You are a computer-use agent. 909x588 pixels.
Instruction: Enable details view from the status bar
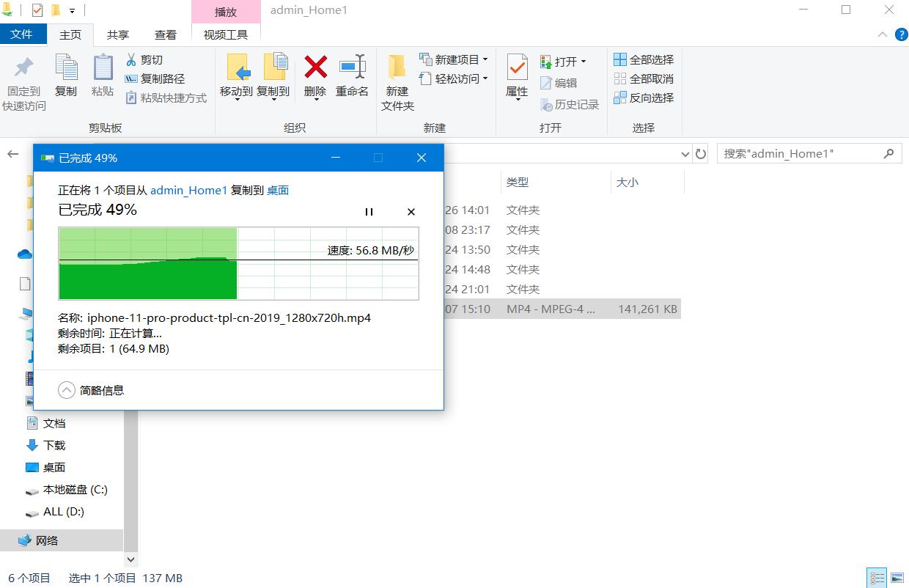pyautogui.click(x=877, y=577)
